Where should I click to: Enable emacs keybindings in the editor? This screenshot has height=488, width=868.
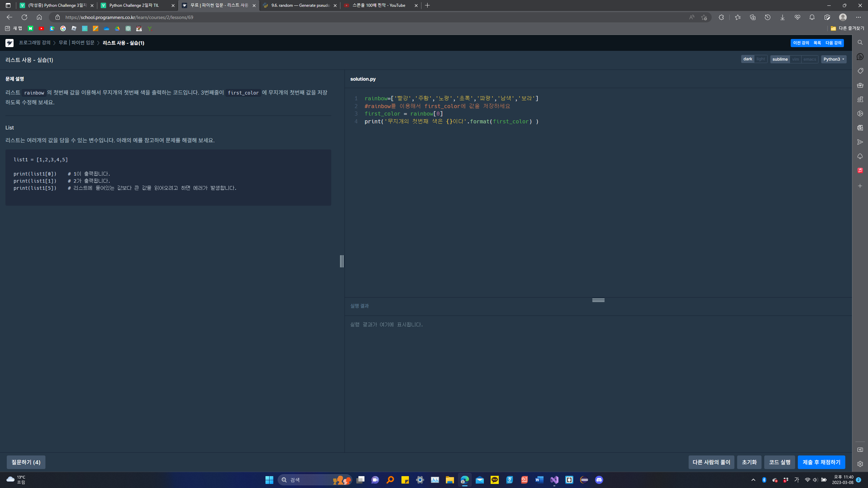[810, 59]
